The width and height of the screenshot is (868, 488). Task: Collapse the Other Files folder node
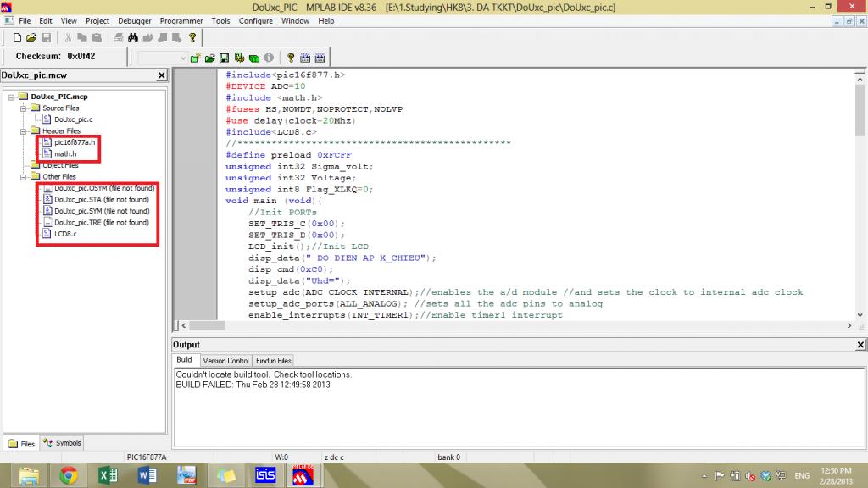[x=24, y=177]
